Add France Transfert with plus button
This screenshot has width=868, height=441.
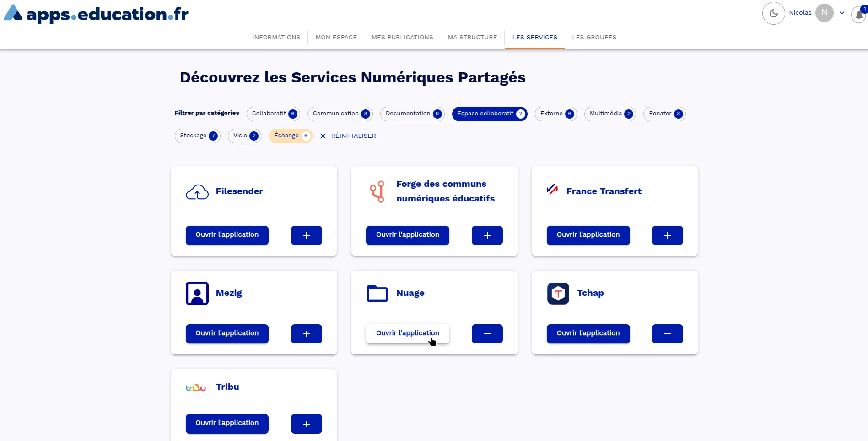pyautogui.click(x=668, y=235)
